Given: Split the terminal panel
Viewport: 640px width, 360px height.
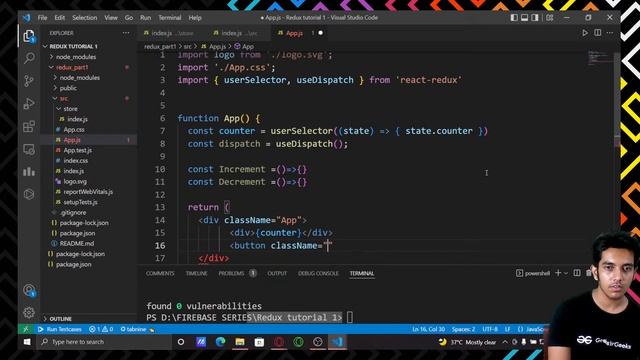Looking at the screenshot, I should [577, 273].
